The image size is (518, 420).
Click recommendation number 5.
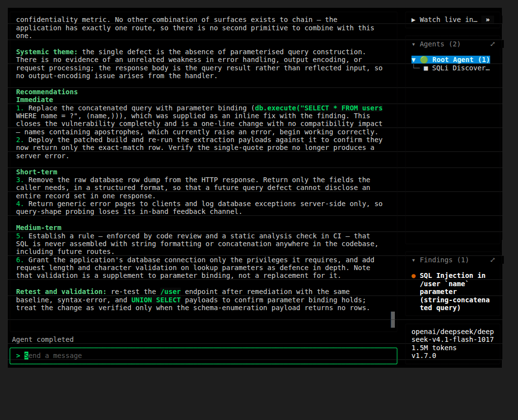tap(20, 236)
